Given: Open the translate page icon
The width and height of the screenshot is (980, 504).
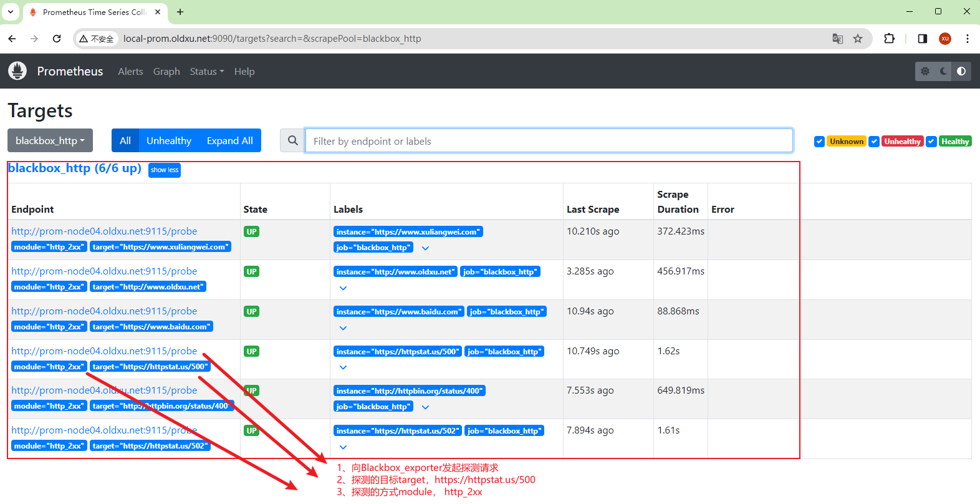Looking at the screenshot, I should 838,39.
